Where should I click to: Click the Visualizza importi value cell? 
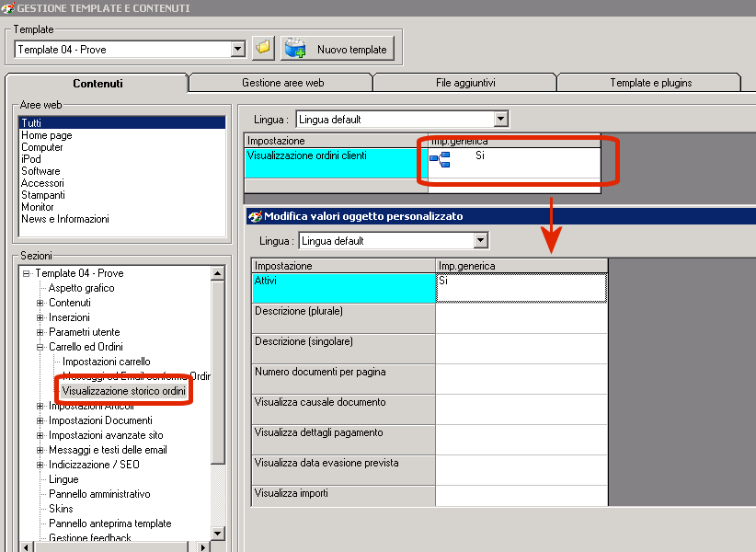tap(521, 496)
